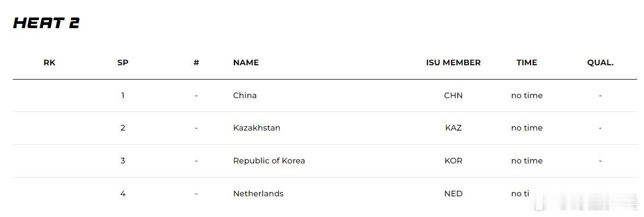Click the QUAL. column header
This screenshot has height=217, width=644.
pyautogui.click(x=600, y=63)
